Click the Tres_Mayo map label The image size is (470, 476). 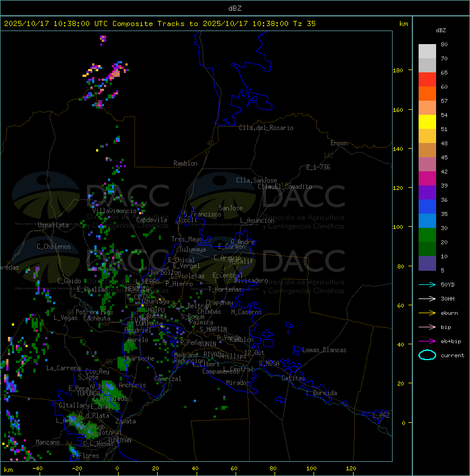(x=186, y=239)
